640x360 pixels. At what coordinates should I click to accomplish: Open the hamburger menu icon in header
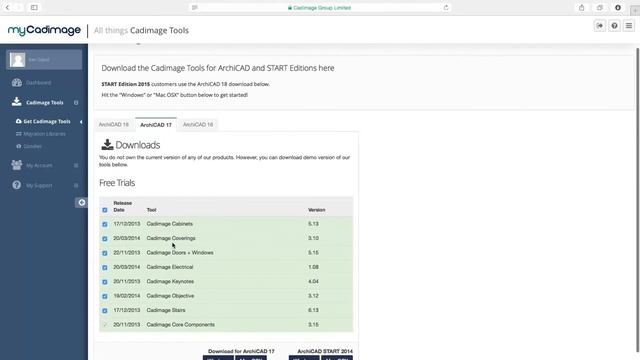click(629, 26)
